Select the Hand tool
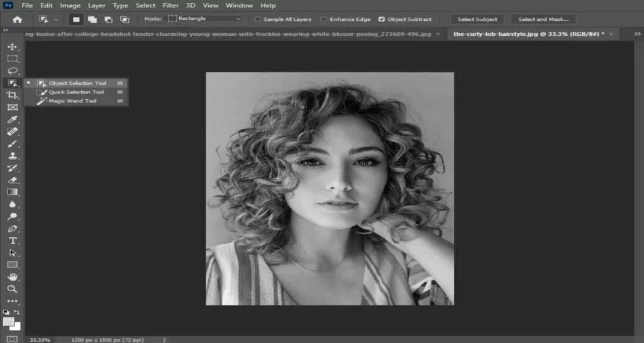The image size is (644, 343). pos(13,277)
